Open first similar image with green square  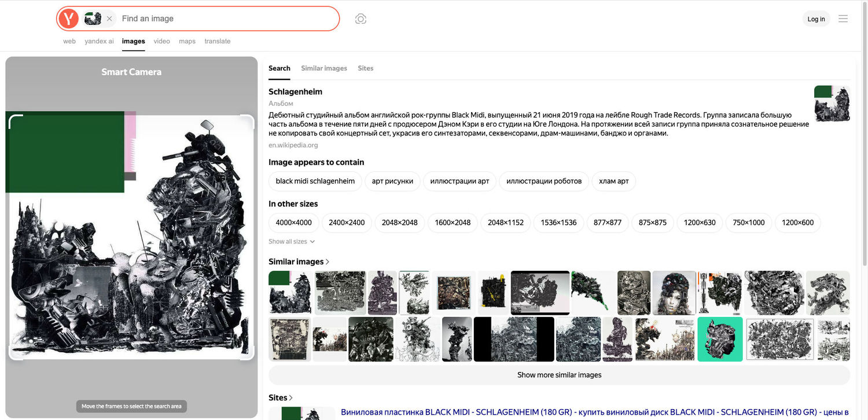pyautogui.click(x=290, y=293)
